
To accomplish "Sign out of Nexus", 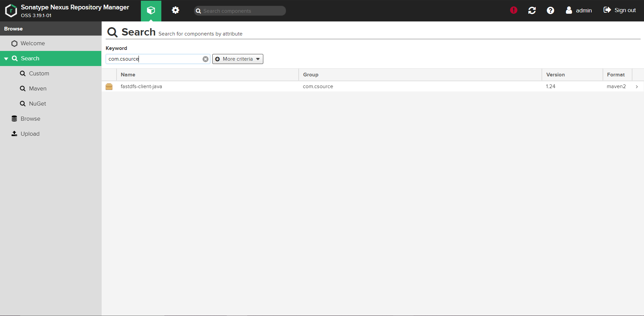I will 620,10.
